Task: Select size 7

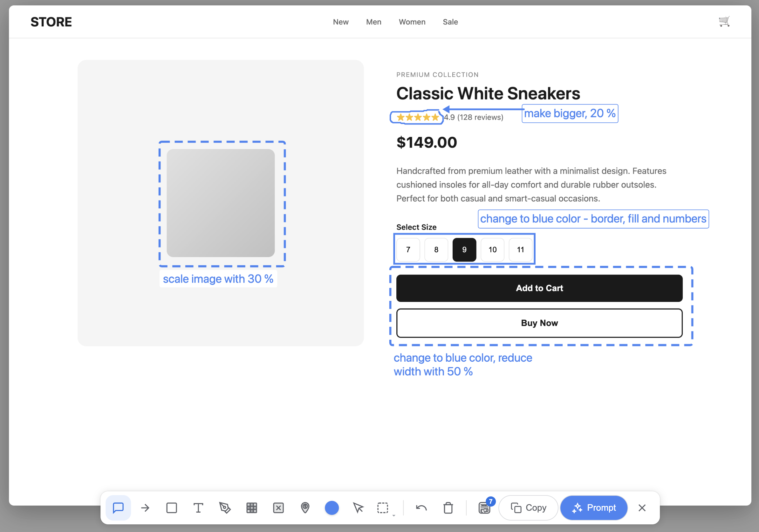Action: [408, 249]
